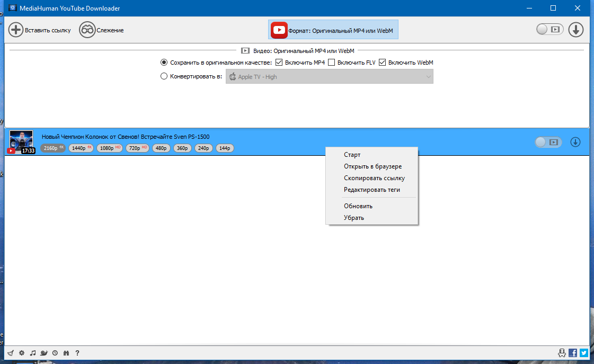The image size is (594, 364).
Task: Click the Видео: Оригинальный MP4 или WebM header
Action: [298, 51]
